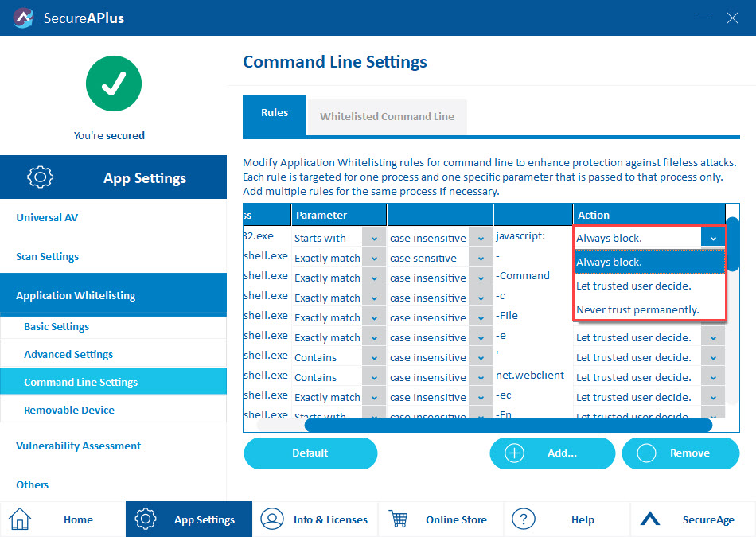Click the net.webclient parameter value field
Screen dimensions: 756x537
click(x=532, y=376)
